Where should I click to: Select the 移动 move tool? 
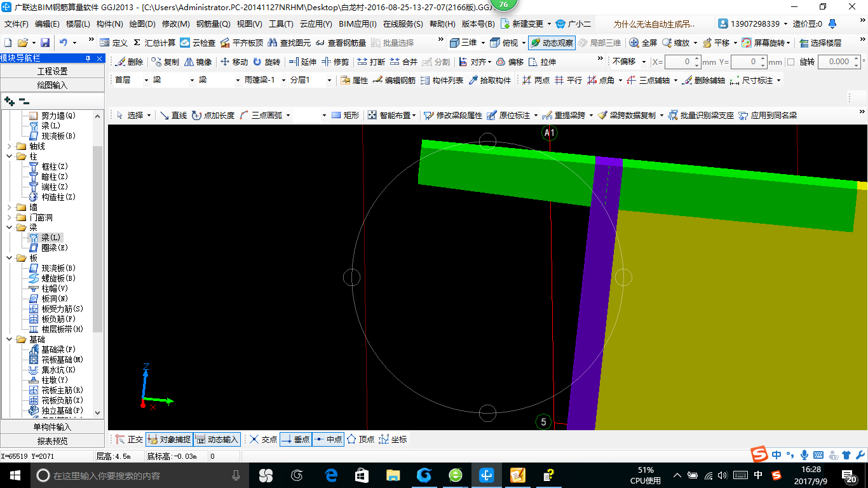tap(234, 62)
